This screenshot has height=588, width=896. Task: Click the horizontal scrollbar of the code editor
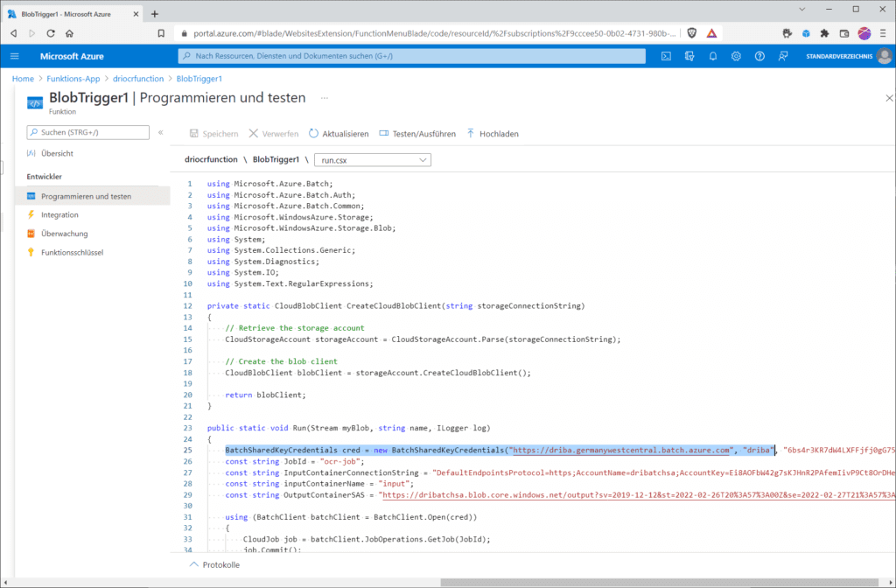(x=659, y=582)
